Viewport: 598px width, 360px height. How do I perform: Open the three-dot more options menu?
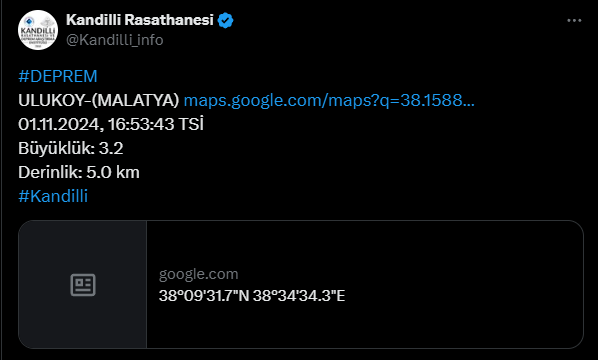574,21
